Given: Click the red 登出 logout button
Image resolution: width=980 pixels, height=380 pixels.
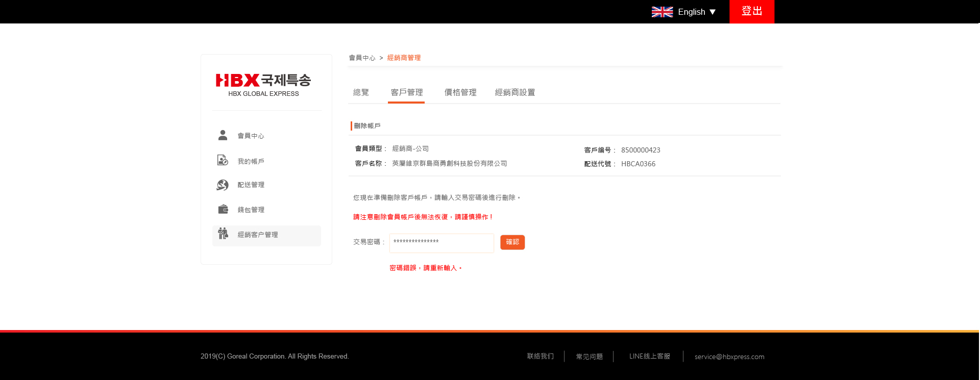Looking at the screenshot, I should (751, 11).
